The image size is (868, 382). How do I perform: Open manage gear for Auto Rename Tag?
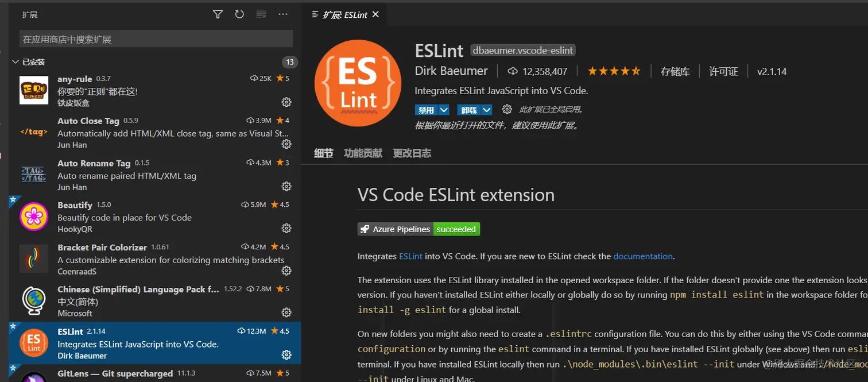[x=286, y=187]
